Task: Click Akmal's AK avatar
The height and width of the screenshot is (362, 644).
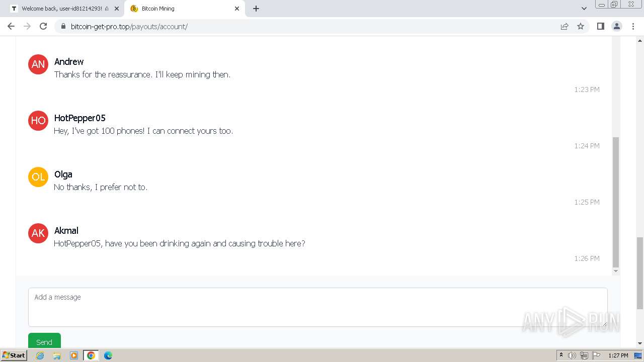Action: 38,233
